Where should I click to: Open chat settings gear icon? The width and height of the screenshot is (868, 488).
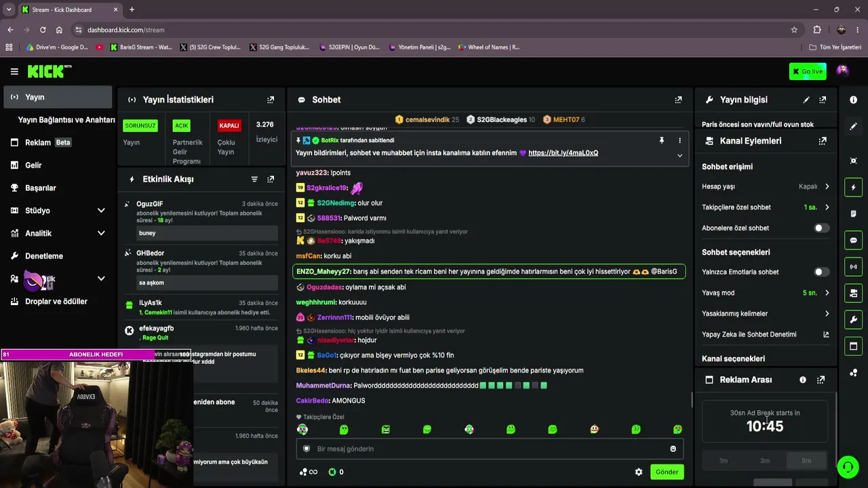tap(638, 472)
